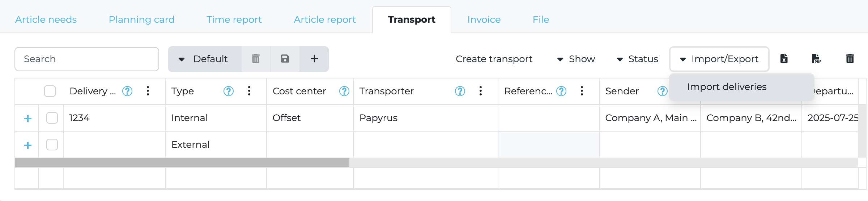
Task: Click the PDF export icon
Action: click(816, 59)
